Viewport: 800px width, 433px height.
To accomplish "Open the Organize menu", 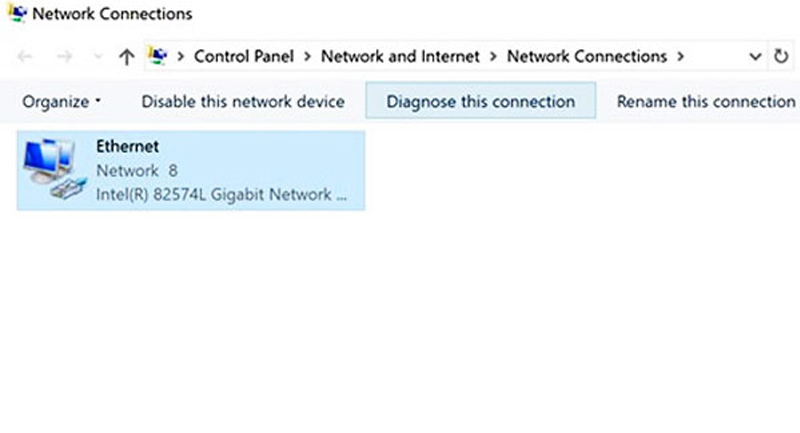I will 61,101.
